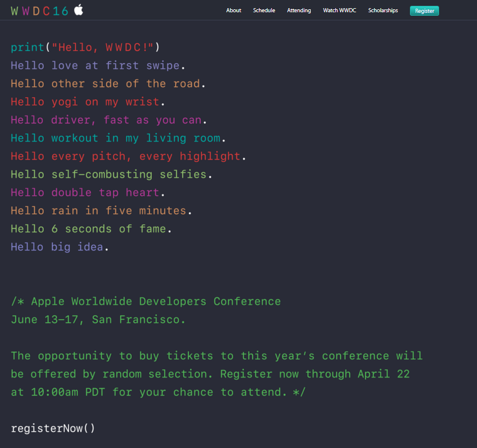This screenshot has width=477, height=448.
Task: Click 'Hello driver, fast as you can.'
Action: [x=109, y=120]
